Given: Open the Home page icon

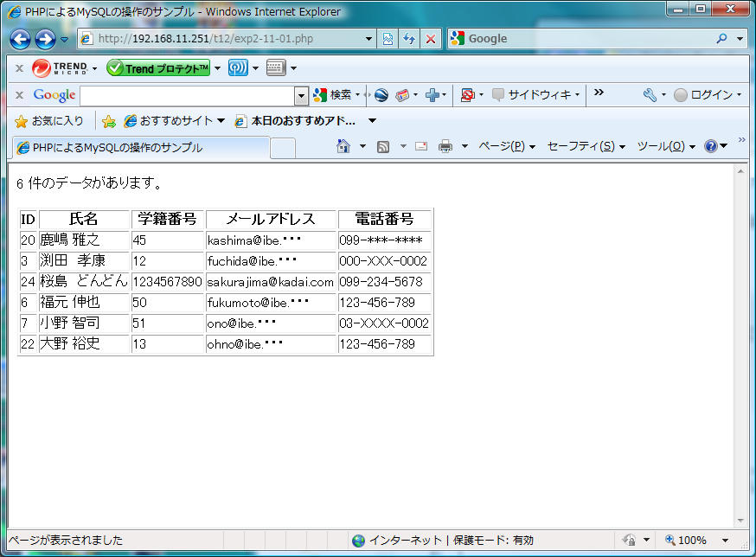Looking at the screenshot, I should (343, 146).
